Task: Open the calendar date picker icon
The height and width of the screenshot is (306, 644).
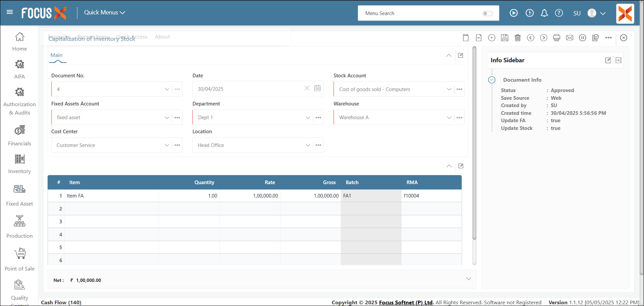Action: click(317, 88)
